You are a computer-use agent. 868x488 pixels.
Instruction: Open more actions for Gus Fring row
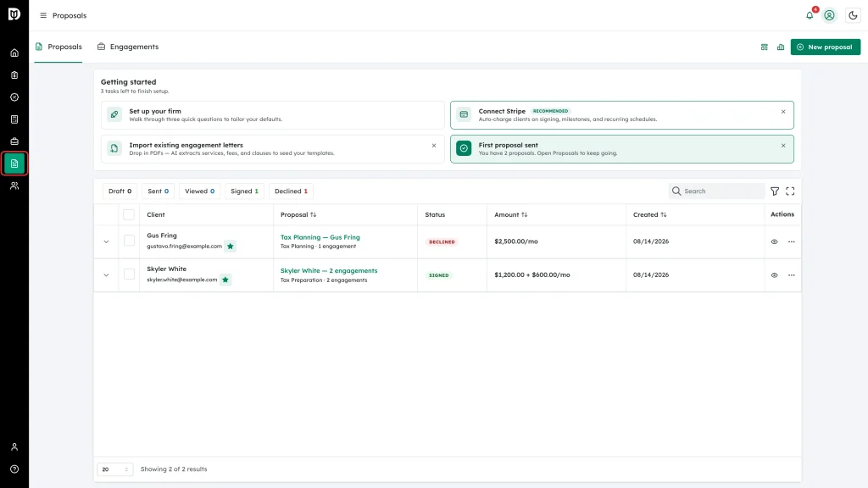pyautogui.click(x=792, y=241)
